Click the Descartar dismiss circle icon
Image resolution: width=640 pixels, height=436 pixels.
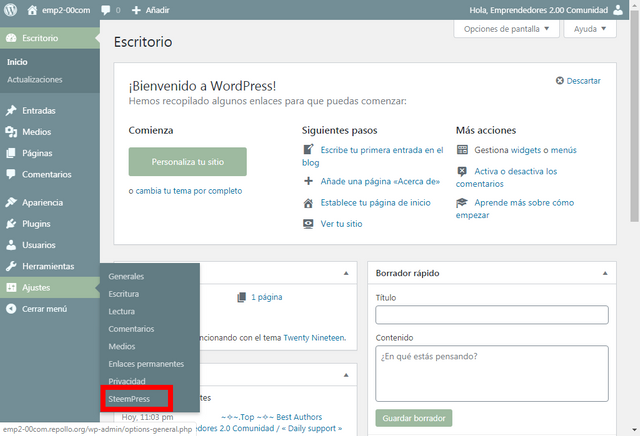pos(560,81)
